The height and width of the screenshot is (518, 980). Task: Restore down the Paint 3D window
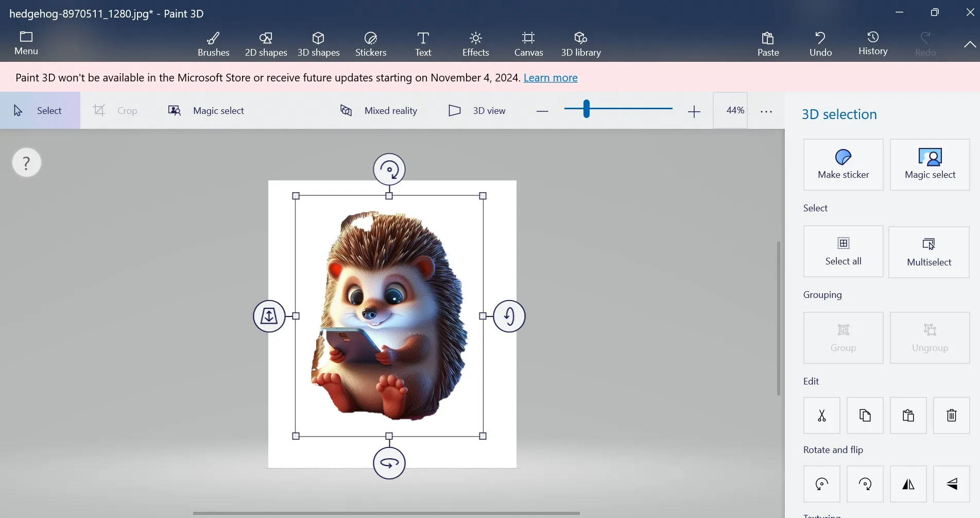click(935, 12)
